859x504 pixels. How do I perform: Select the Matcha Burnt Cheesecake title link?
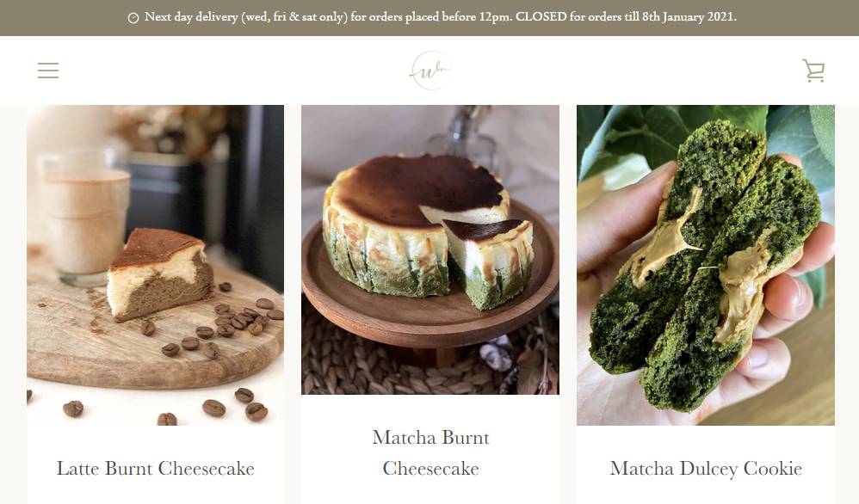pyautogui.click(x=430, y=452)
